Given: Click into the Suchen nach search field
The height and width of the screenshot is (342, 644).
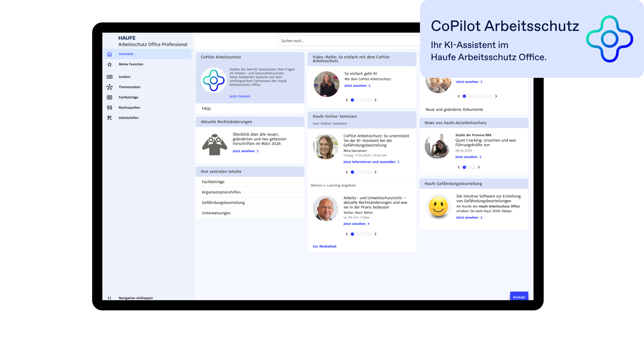Looking at the screenshot, I should pos(347,41).
